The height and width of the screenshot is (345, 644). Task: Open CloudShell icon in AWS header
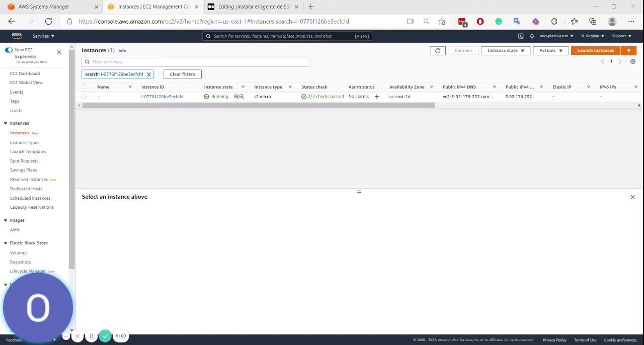tap(521, 36)
